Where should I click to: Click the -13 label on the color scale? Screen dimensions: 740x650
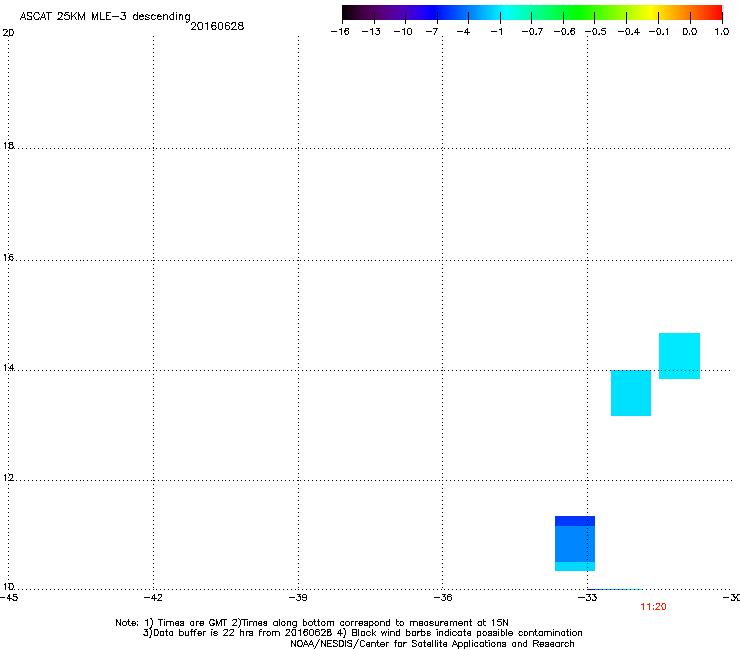tap(371, 32)
